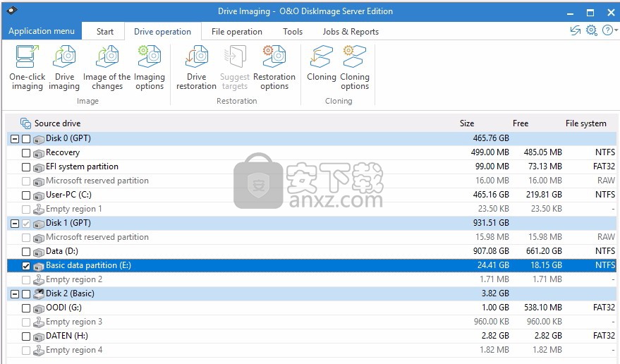Select the Basic data partition (E:) row
This screenshot has height=364, width=620.
(x=312, y=265)
